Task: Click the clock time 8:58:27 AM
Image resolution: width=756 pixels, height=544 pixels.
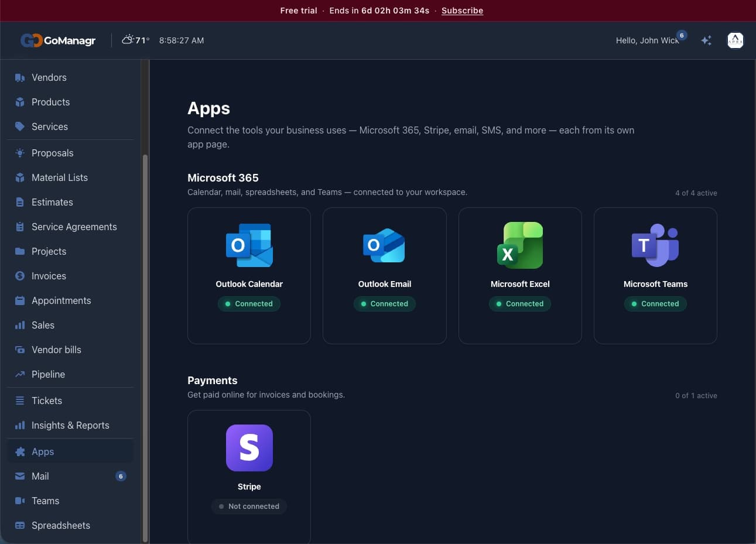Action: [182, 40]
